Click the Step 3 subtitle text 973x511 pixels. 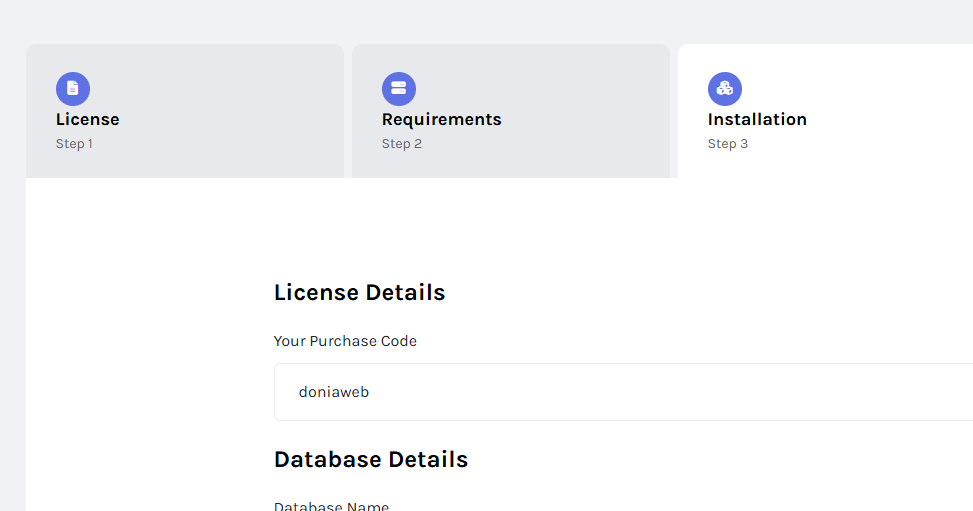click(727, 143)
